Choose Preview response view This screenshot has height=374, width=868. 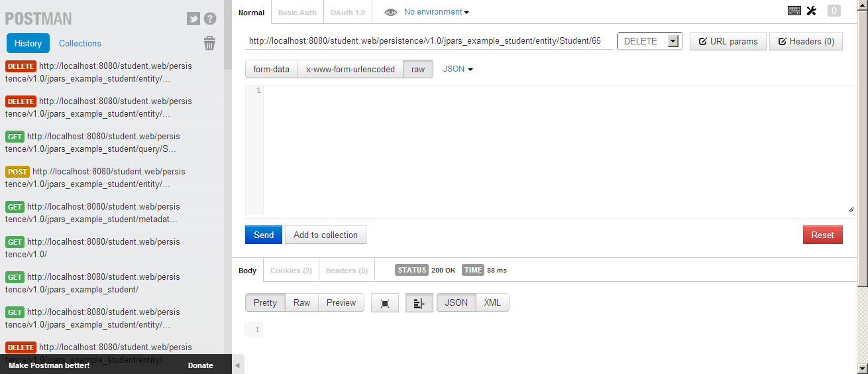click(341, 302)
